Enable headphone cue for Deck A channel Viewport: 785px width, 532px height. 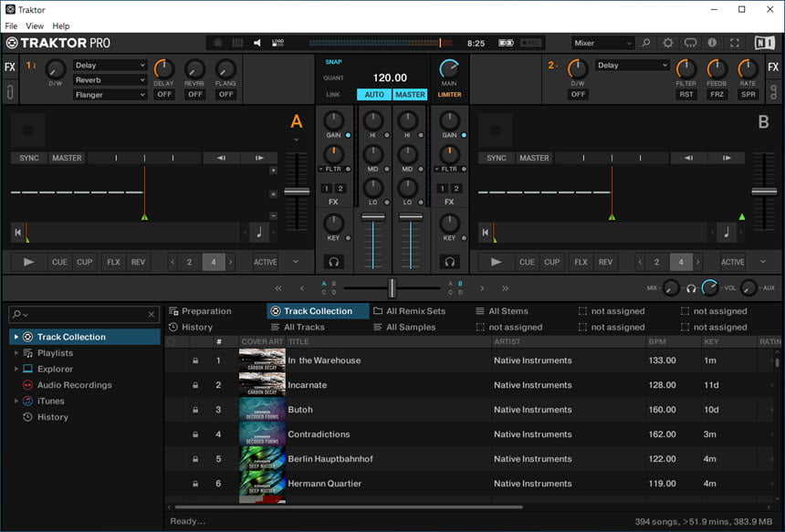[x=333, y=262]
